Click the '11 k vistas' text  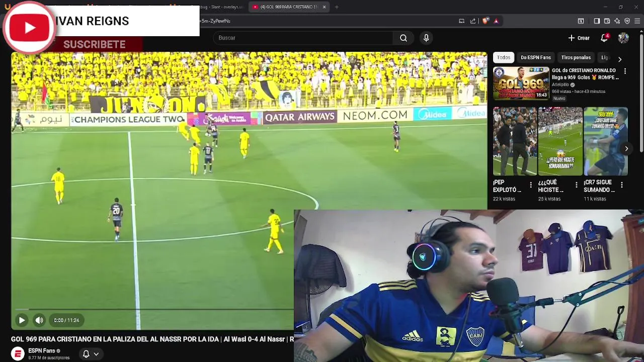tap(595, 199)
